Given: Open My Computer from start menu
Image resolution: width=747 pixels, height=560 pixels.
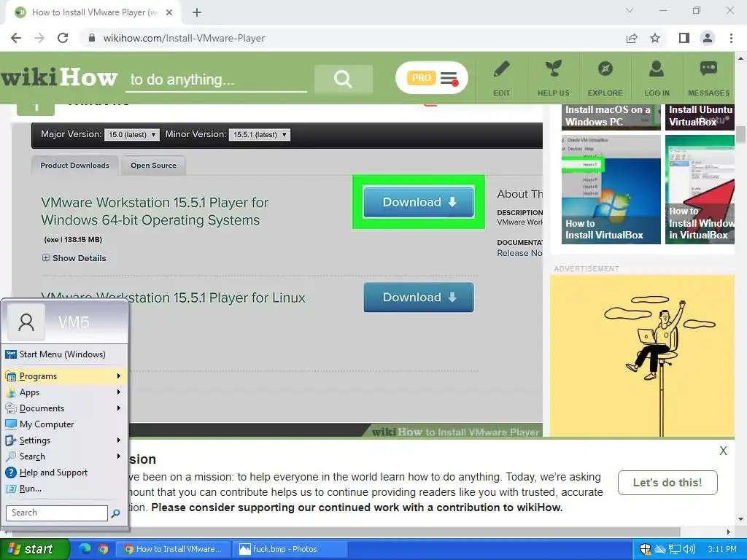Looking at the screenshot, I should pos(65,424).
